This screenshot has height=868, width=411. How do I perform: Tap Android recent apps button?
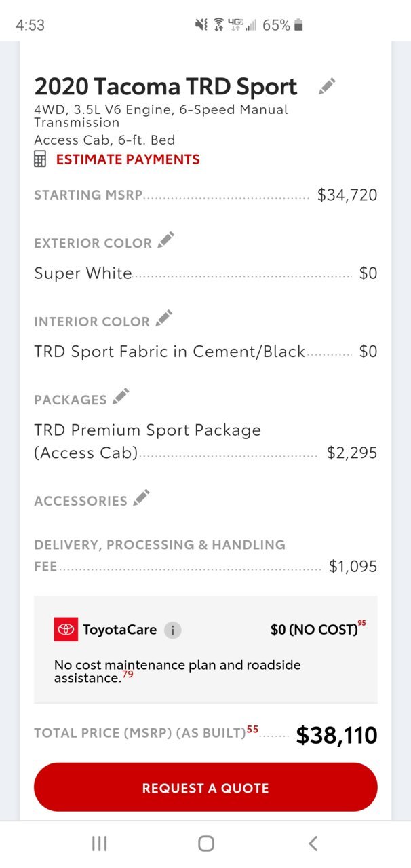click(x=100, y=844)
